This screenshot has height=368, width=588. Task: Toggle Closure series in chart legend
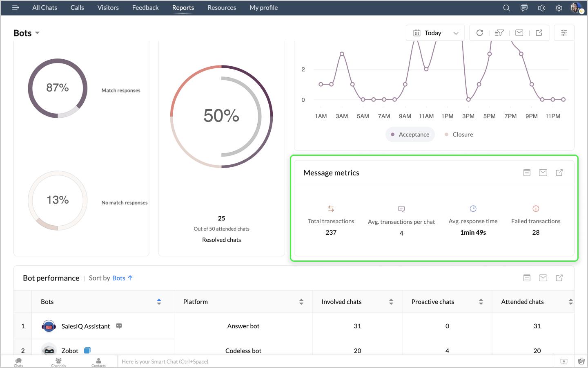pos(459,135)
